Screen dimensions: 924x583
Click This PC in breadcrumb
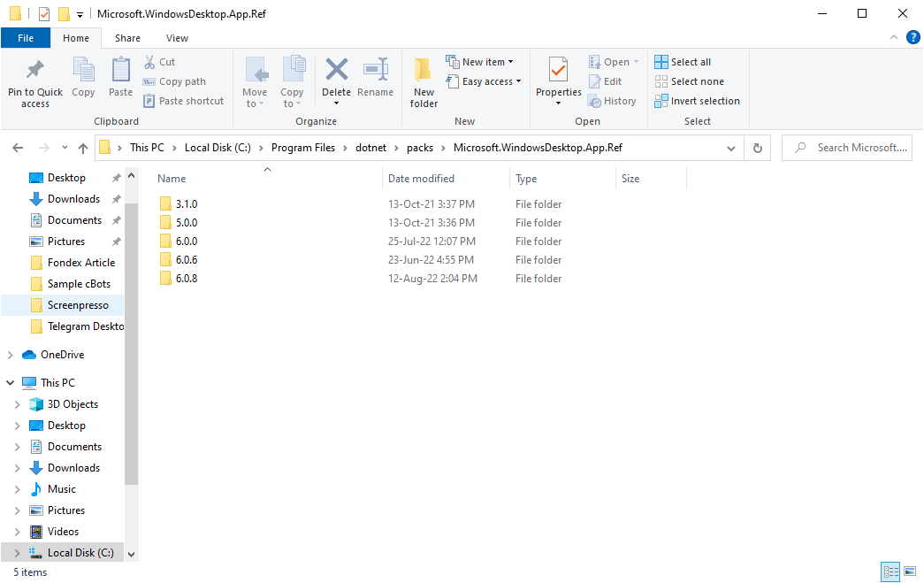point(148,148)
